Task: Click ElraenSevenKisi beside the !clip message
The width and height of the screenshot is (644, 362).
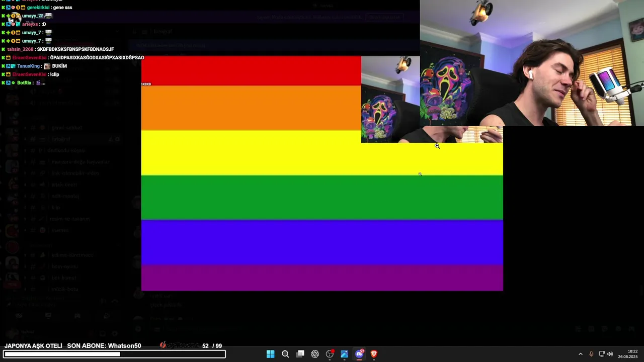Action: [x=29, y=74]
